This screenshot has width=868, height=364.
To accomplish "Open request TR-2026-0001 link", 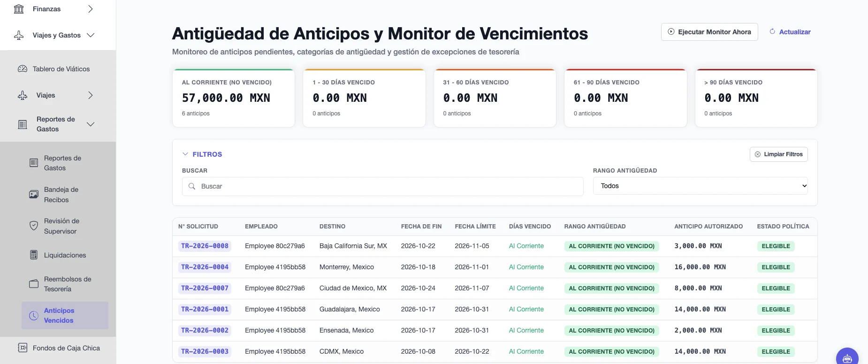I will (205, 310).
